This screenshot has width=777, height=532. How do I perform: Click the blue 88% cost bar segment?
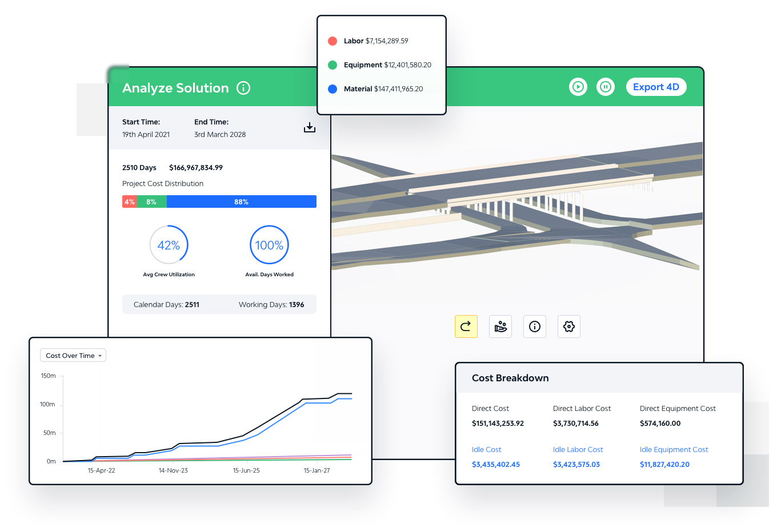pos(241,202)
